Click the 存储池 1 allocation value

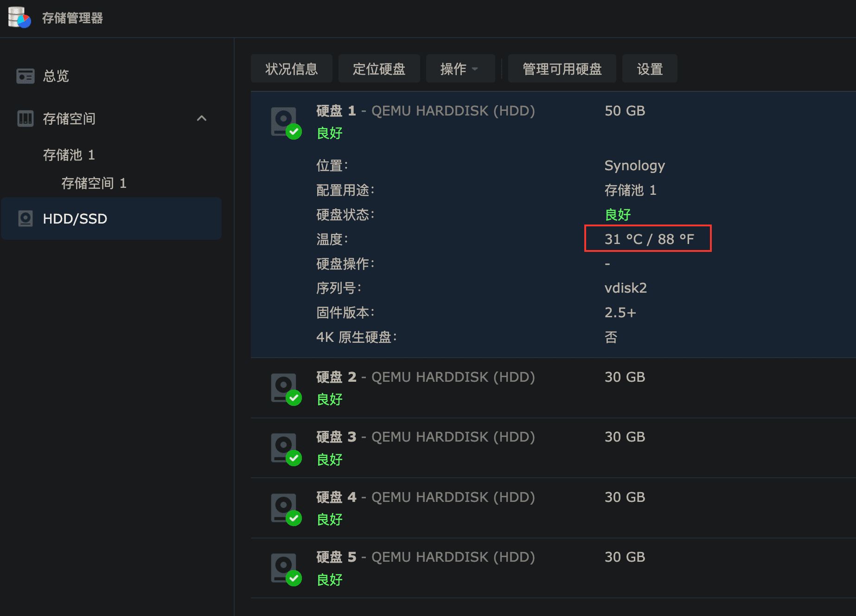pyautogui.click(x=630, y=190)
